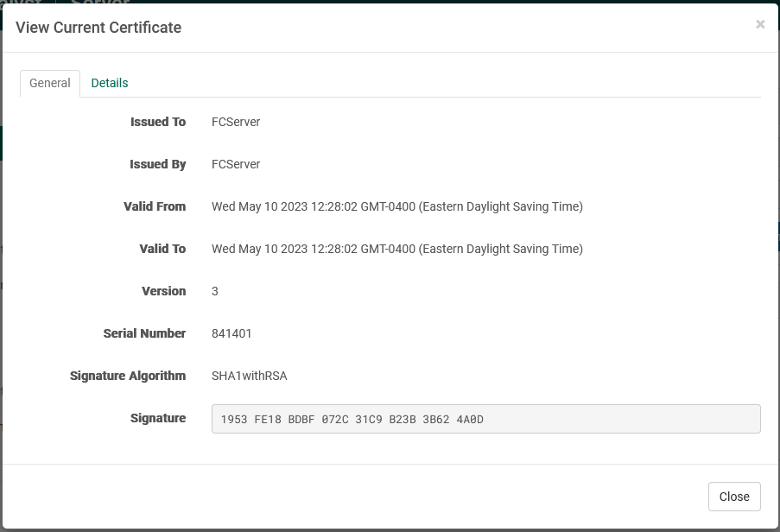Click the Version label

[163, 291]
